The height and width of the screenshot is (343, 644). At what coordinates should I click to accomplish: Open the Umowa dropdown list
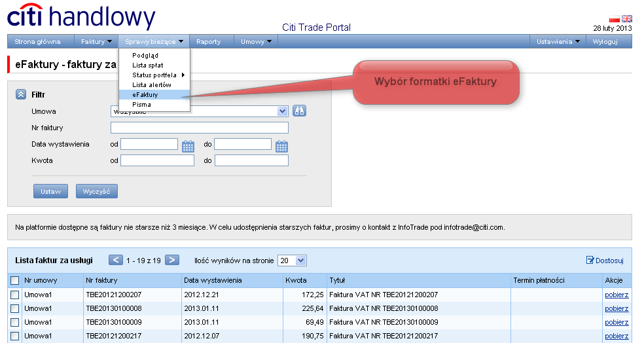pyautogui.click(x=282, y=111)
